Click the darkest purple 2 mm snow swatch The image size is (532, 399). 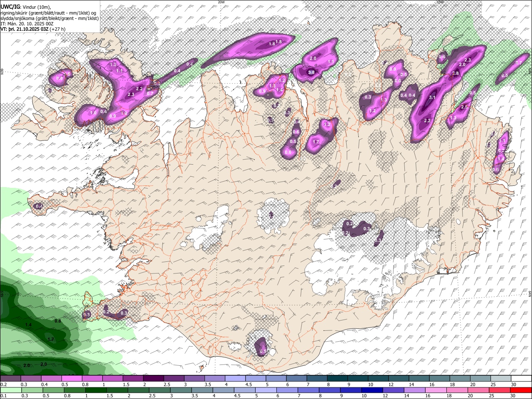point(153,379)
